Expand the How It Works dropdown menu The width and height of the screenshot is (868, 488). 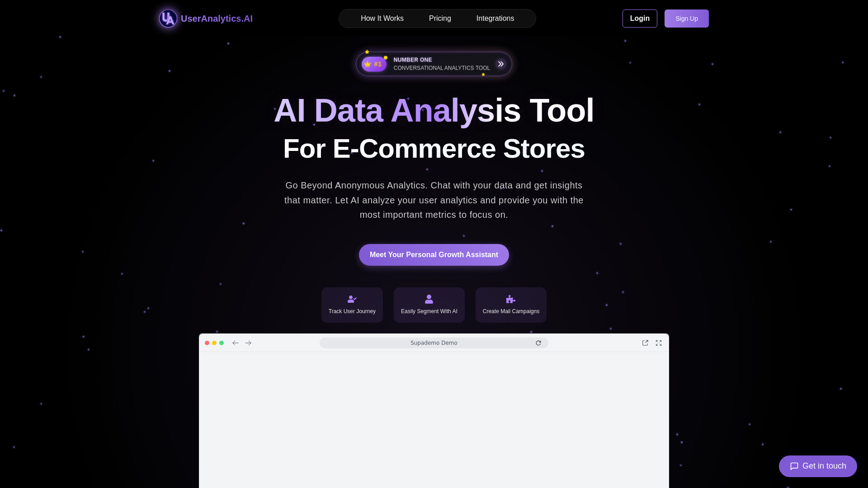[x=382, y=19]
